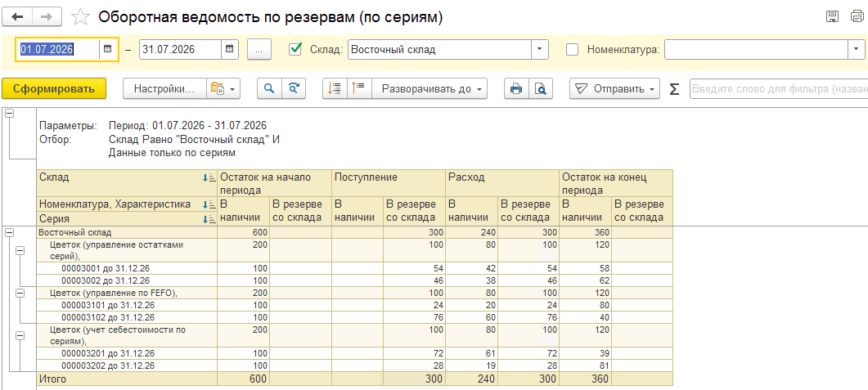Click the Итого row label

[52, 379]
